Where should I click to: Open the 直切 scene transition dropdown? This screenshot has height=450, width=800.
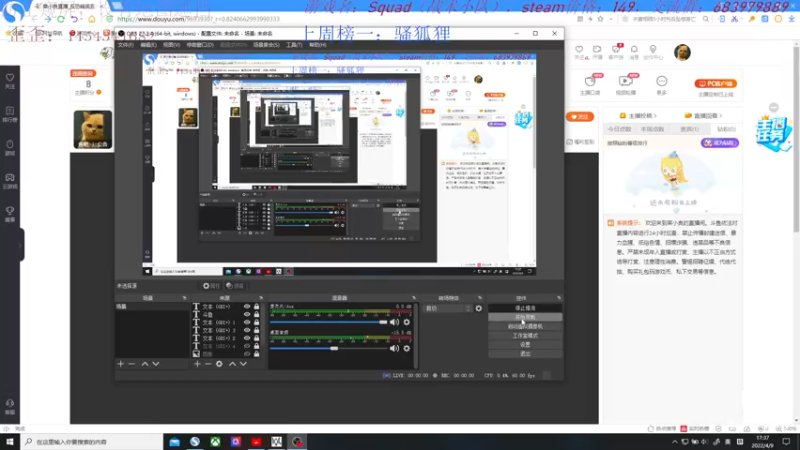(x=448, y=308)
